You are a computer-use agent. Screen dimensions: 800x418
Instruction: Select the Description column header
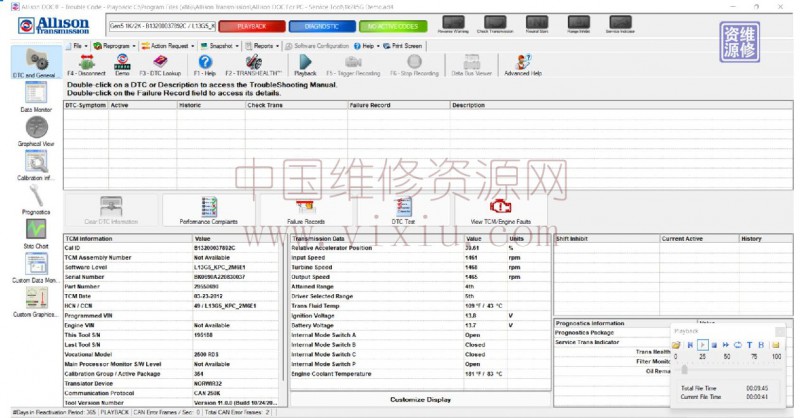[x=621, y=105]
